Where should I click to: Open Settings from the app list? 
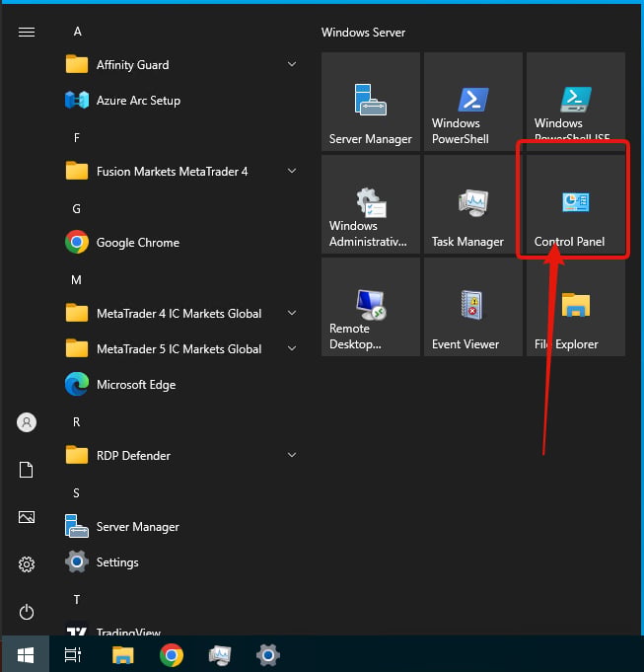(182, 562)
